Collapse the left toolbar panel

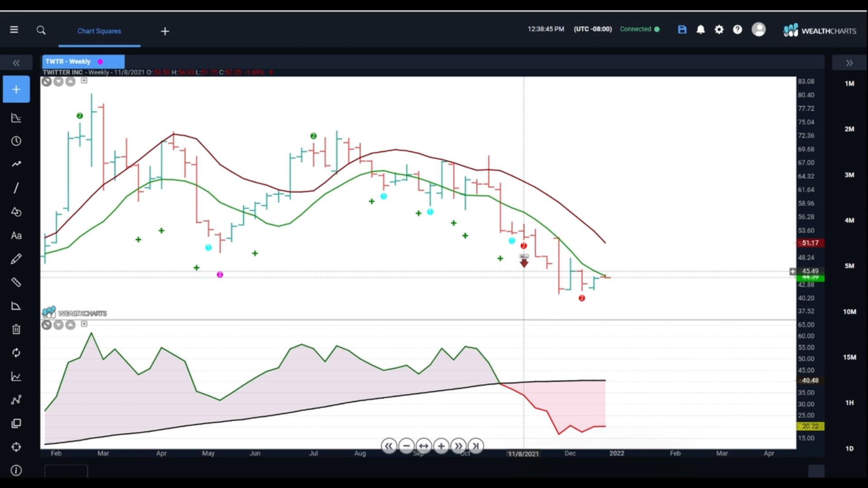(x=16, y=63)
